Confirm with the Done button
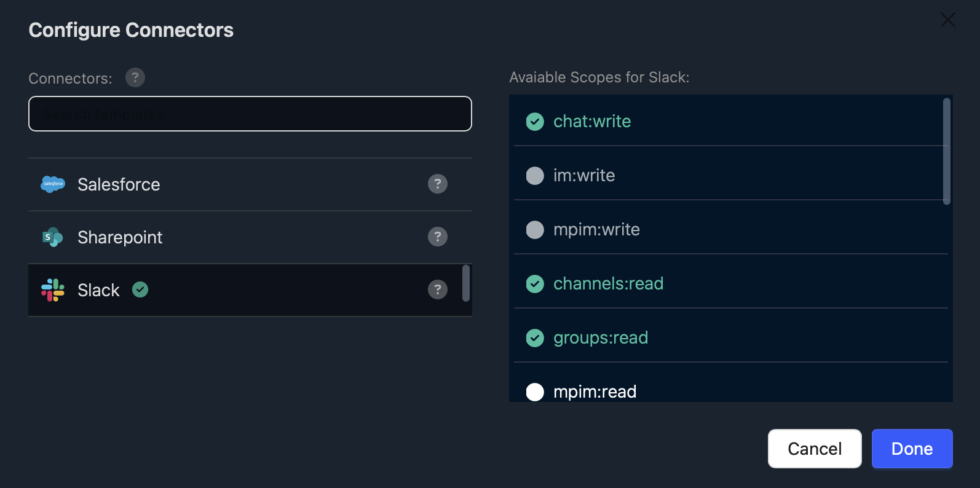The height and width of the screenshot is (488, 980). click(912, 449)
